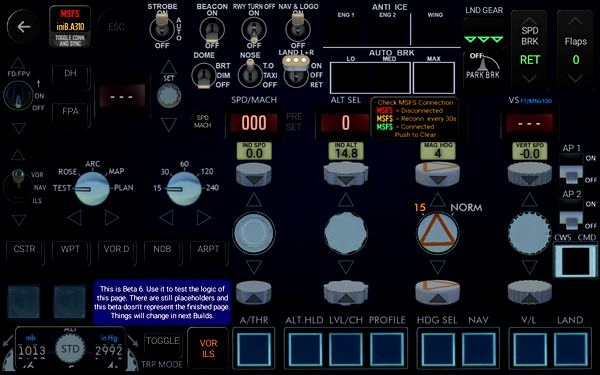Rotate mode selector with left arrow
The width and height of the screenshot is (600, 375).
click(x=74, y=218)
